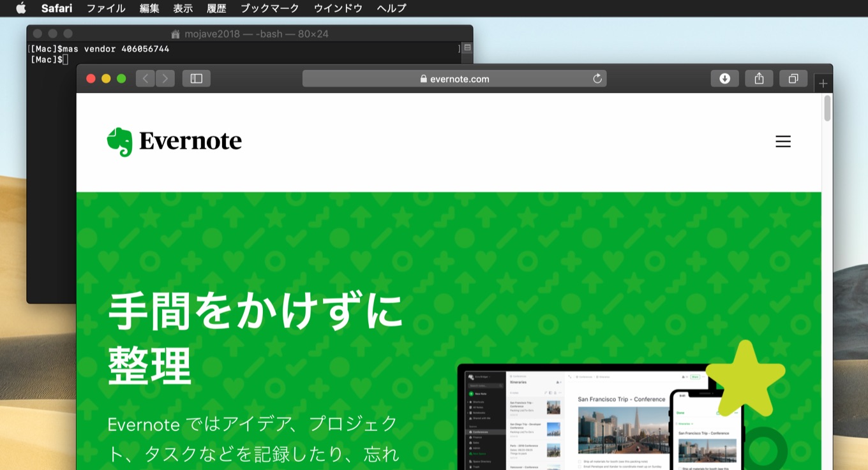Image resolution: width=868 pixels, height=470 pixels.
Task: Open the ブックマーク menu
Action: coord(270,8)
